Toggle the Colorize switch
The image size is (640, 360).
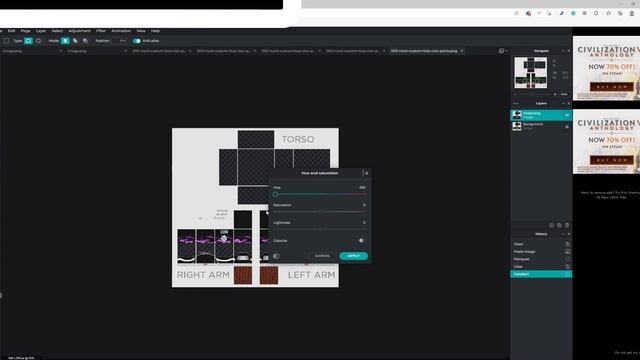point(362,241)
